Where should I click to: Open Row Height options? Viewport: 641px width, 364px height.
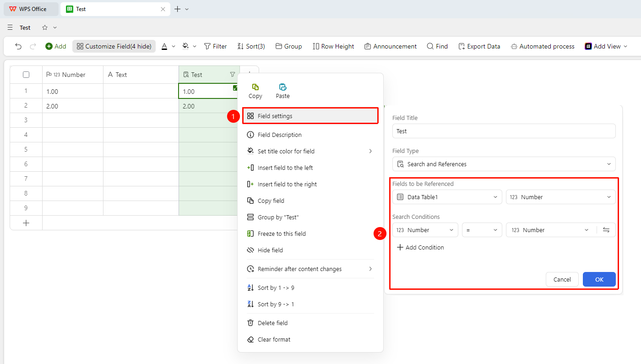pyautogui.click(x=333, y=46)
